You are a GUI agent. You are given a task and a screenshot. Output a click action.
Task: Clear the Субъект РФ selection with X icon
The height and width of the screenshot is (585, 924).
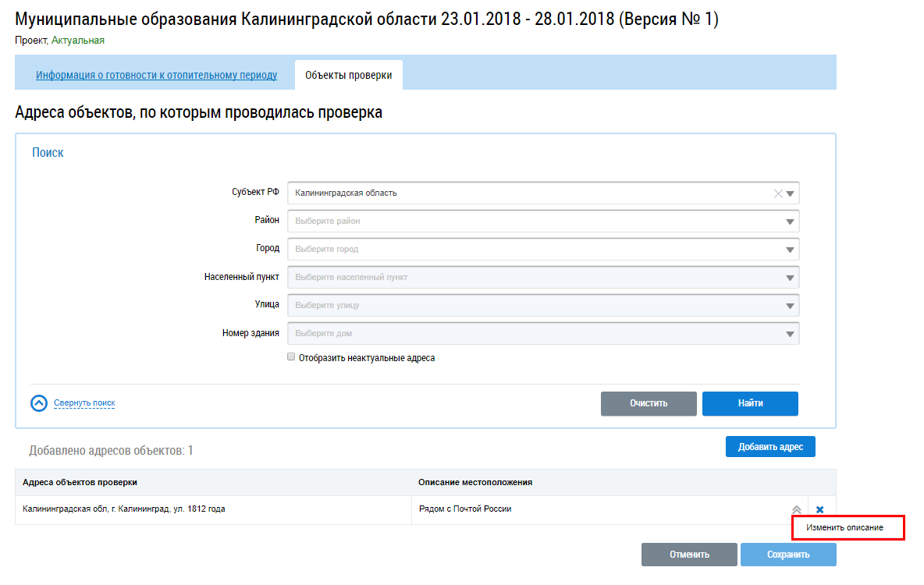[777, 193]
